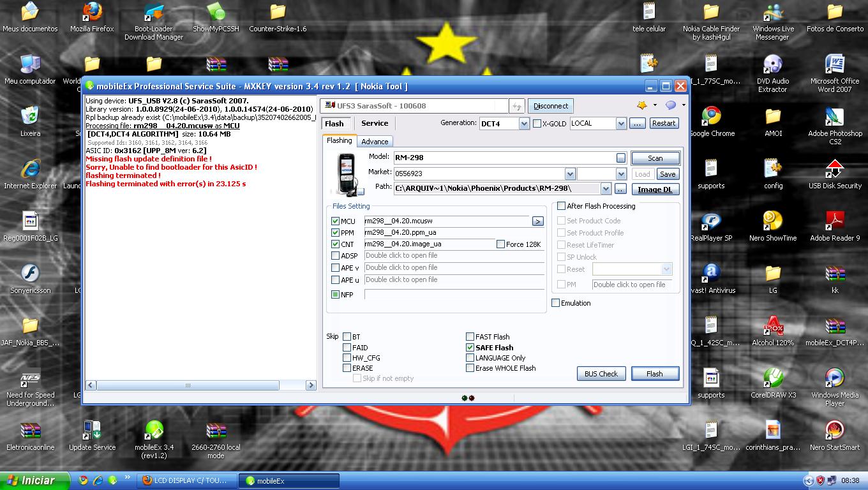Image resolution: width=868 pixels, height=490 pixels.
Task: Open Mozilla Firefox desktop icon
Action: (93, 11)
